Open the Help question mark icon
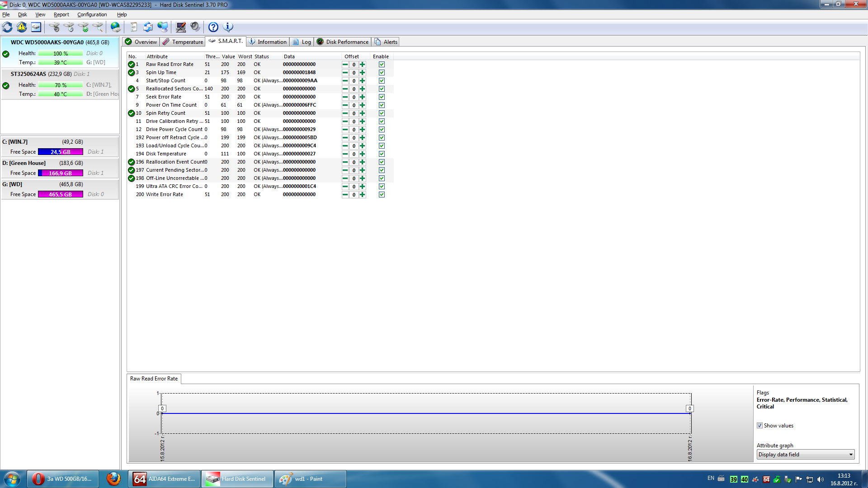This screenshot has height=488, width=868. coord(212,27)
